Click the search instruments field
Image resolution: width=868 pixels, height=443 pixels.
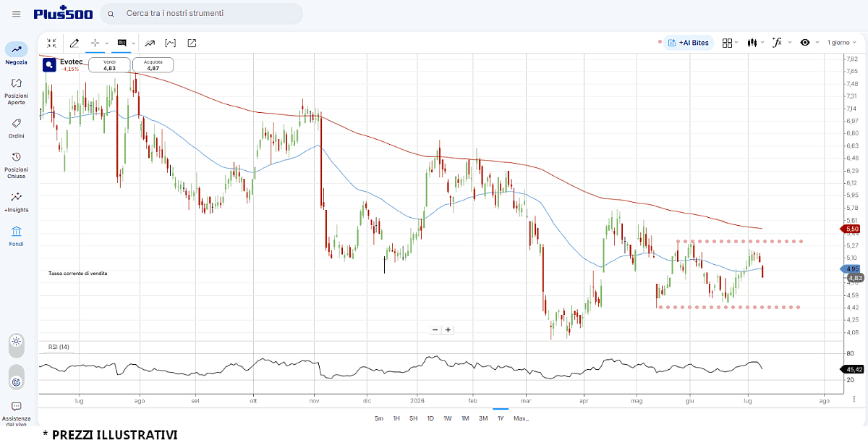[202, 14]
